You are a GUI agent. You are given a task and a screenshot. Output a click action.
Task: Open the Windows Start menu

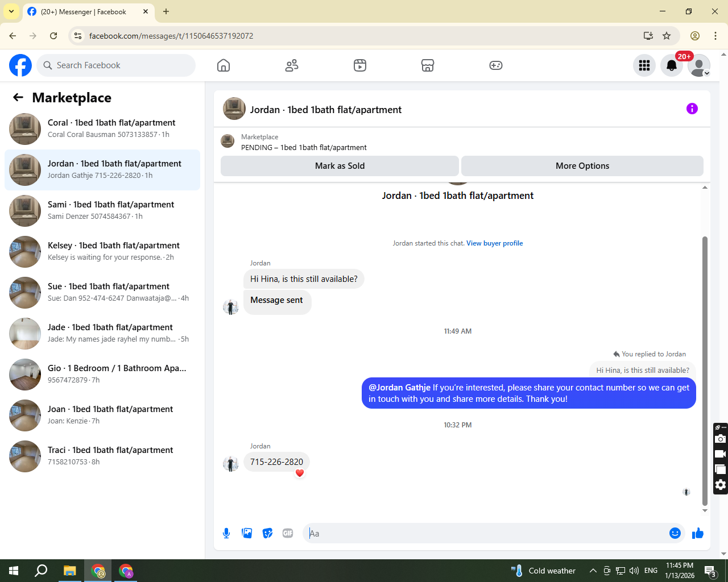click(x=14, y=571)
